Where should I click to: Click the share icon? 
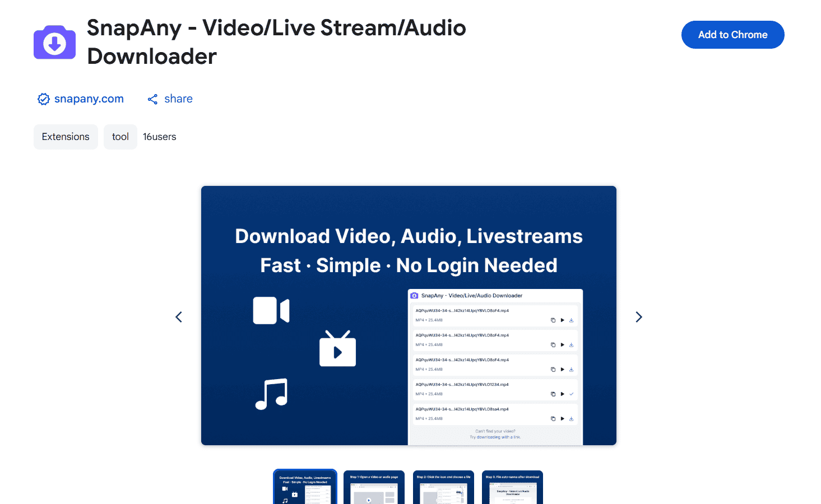152,99
